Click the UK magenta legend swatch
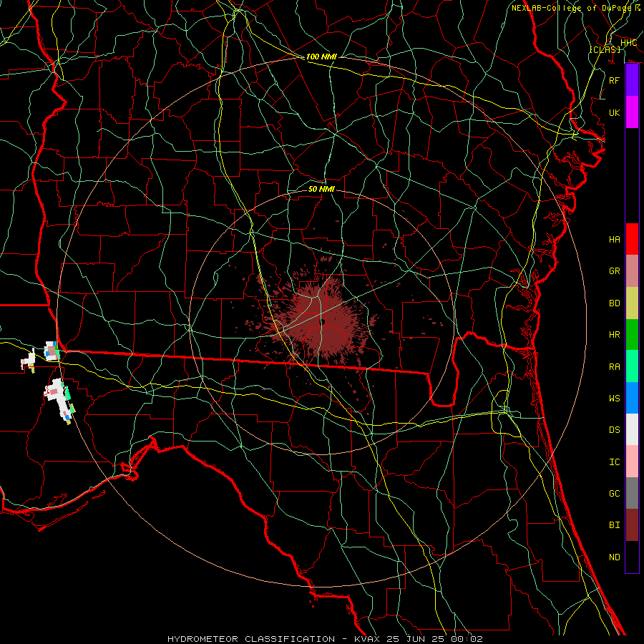The image size is (644, 644). click(x=632, y=112)
